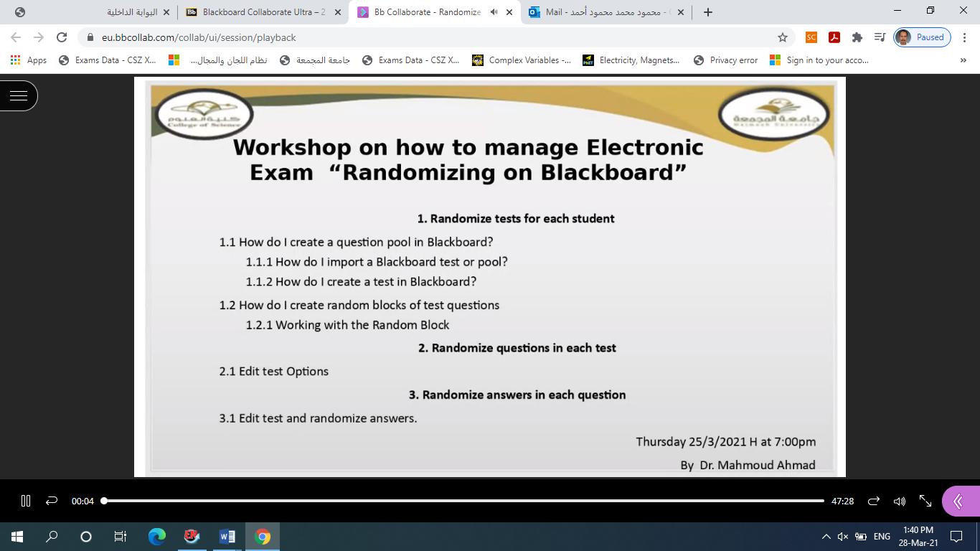Switch to the Mail tab
Image resolution: width=980 pixels, height=551 pixels.
[x=606, y=12]
